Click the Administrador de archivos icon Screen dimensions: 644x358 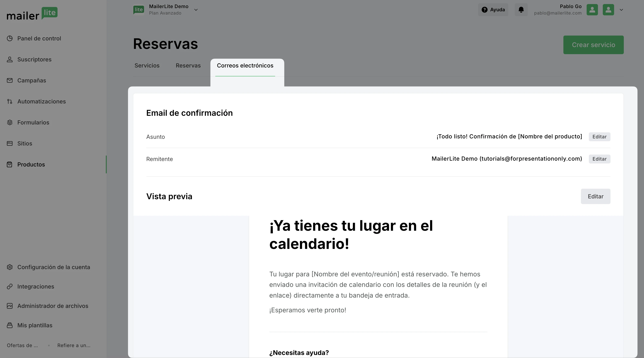click(x=10, y=306)
